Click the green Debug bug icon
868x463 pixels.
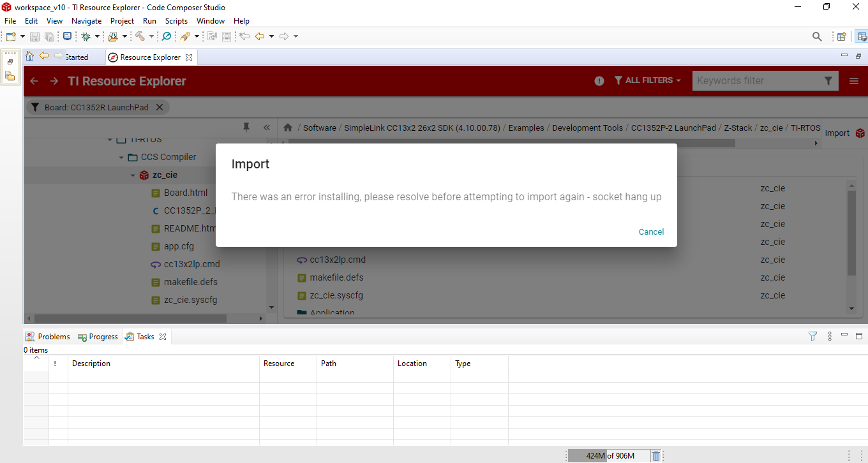[x=86, y=36]
